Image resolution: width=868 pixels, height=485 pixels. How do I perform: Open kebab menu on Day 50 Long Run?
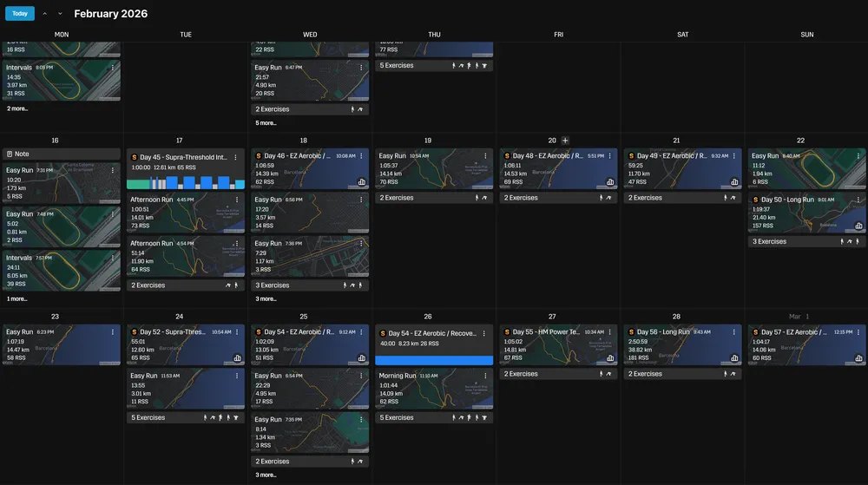click(x=856, y=200)
